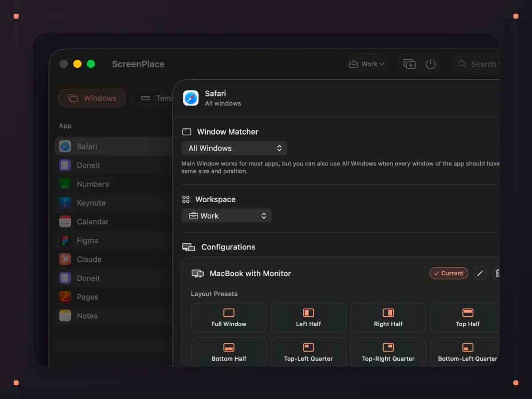Viewport: 532px width, 399px height.
Task: Select Safari in the App list
Action: pos(113,146)
